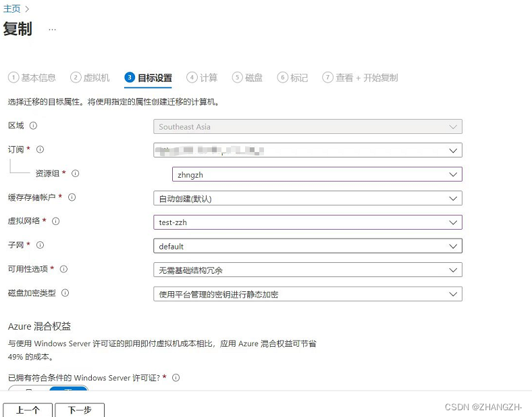Open the 订阅 subscription dropdown
The width and height of the screenshot is (532, 417).
[x=308, y=150]
